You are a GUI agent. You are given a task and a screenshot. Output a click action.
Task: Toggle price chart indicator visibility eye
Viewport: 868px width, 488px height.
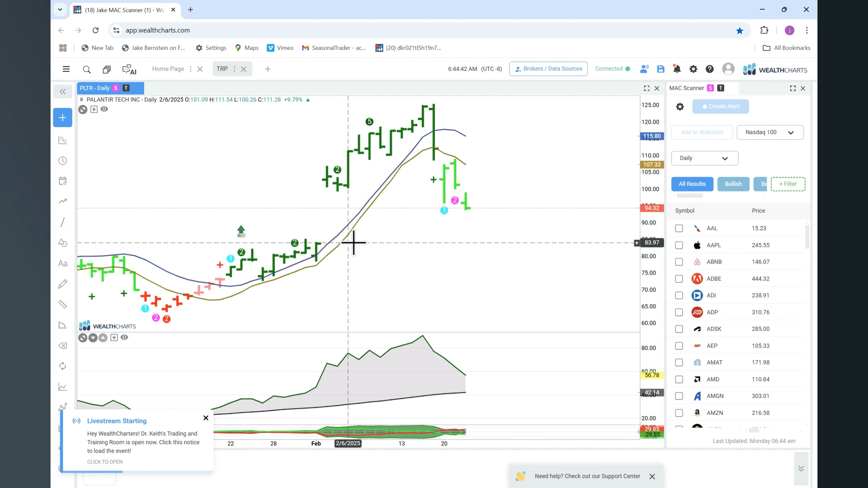tap(104, 109)
